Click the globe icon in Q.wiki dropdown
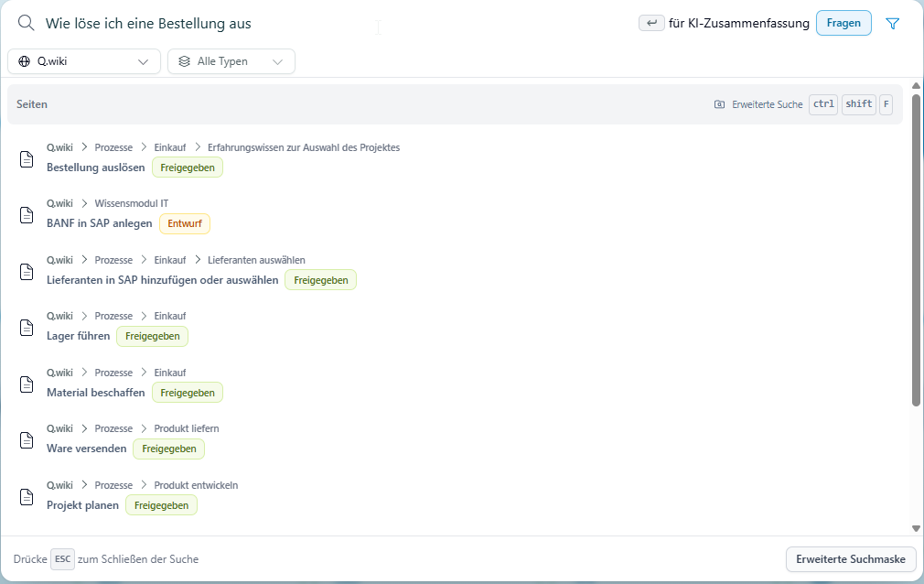 tap(24, 61)
